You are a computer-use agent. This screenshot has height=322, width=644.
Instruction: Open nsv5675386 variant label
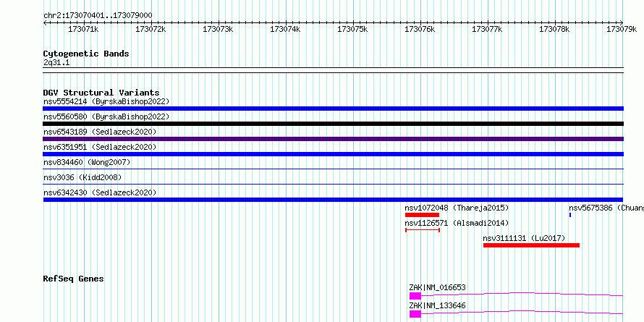tap(606, 208)
